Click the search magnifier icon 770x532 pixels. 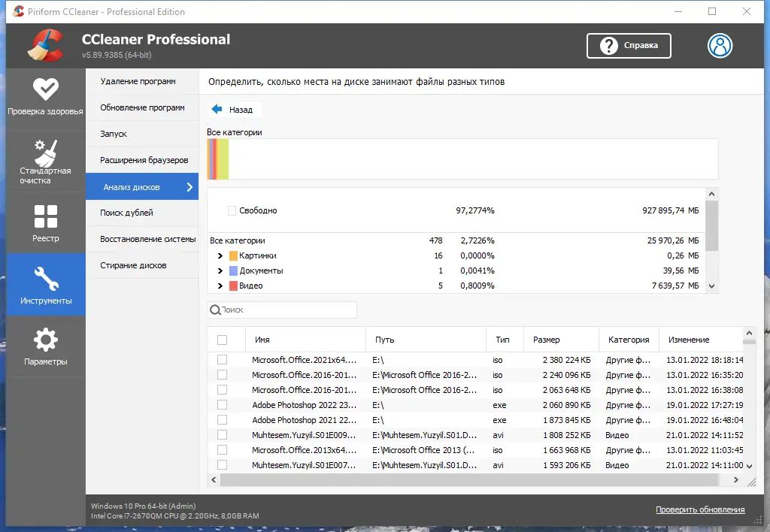coord(214,310)
